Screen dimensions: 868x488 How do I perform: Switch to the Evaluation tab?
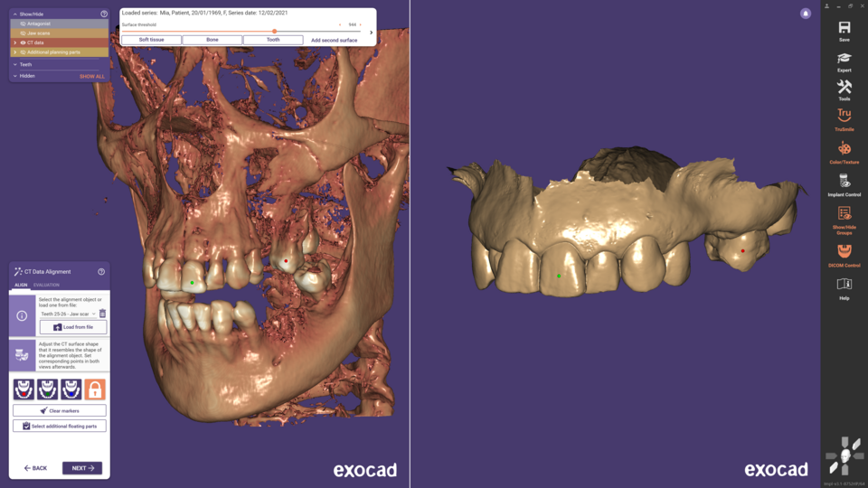[x=46, y=285]
